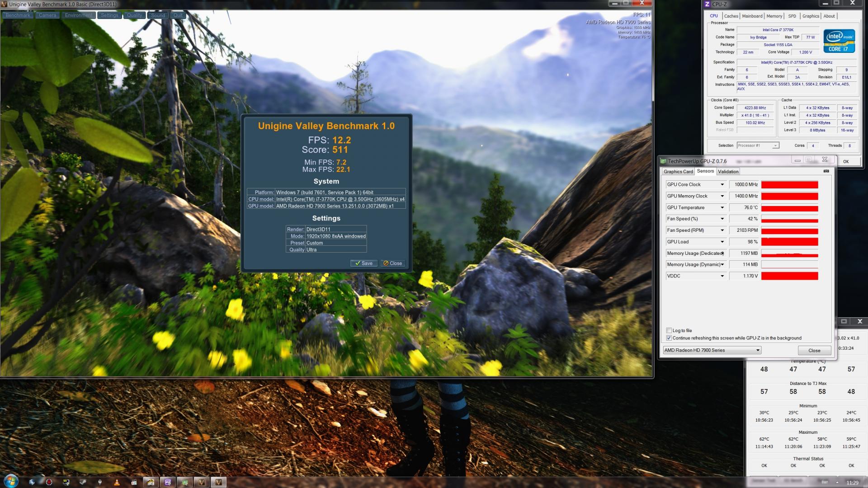Screen dimensions: 868x488
Task: Click OK in the CPU-Z window
Action: (x=846, y=161)
